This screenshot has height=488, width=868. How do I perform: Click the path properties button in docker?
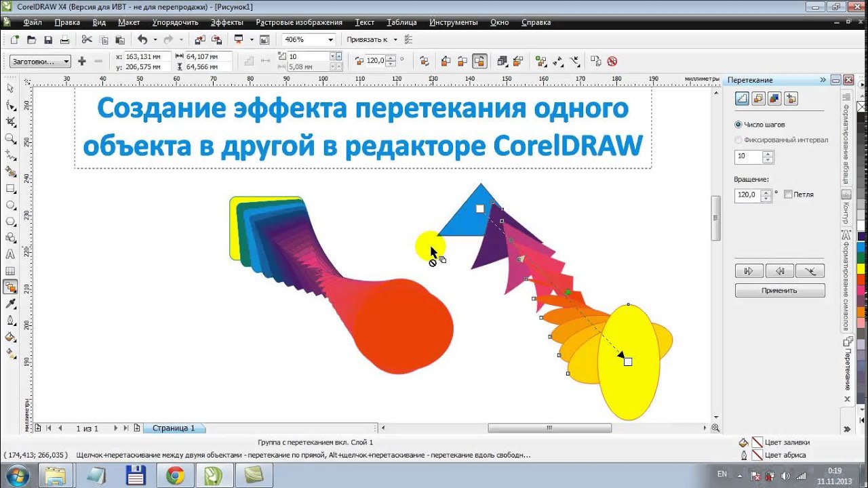coord(810,271)
